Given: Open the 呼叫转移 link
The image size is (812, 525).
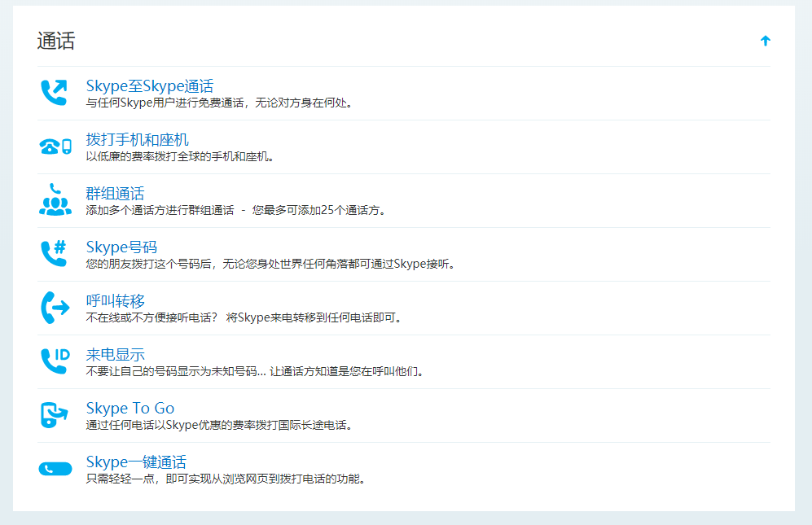Looking at the screenshot, I should [115, 301].
